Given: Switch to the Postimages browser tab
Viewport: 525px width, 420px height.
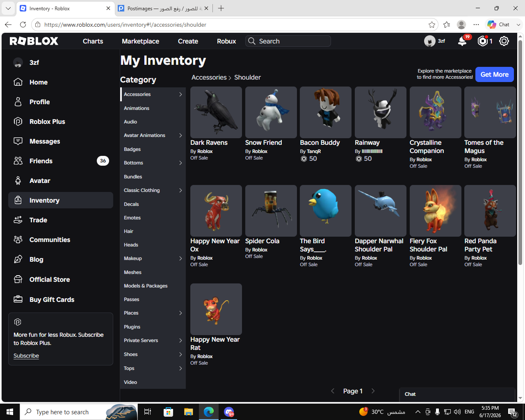Looking at the screenshot, I should tap(163, 8).
